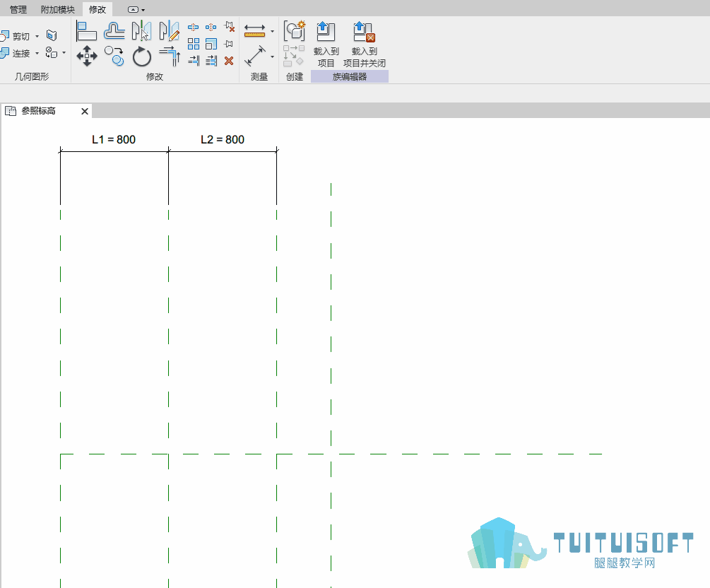Screen dimensions: 710x588
Task: Select Trim/Extend Multiple Elements tool
Action: pos(211,61)
